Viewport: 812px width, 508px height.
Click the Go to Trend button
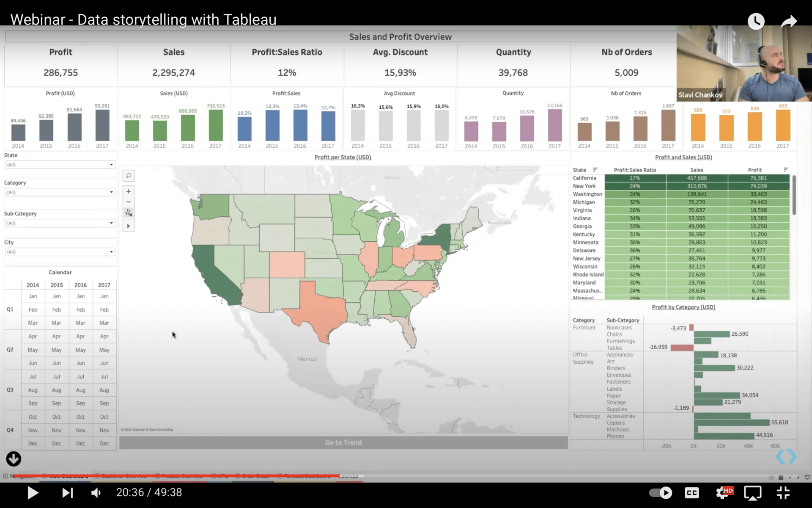pos(343,442)
